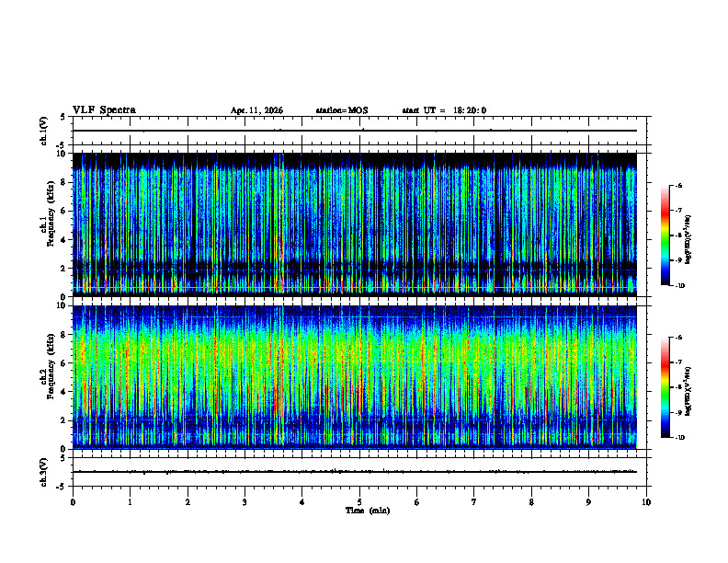Click the "station=MOS" header label
The image size is (728, 563).
342,110
